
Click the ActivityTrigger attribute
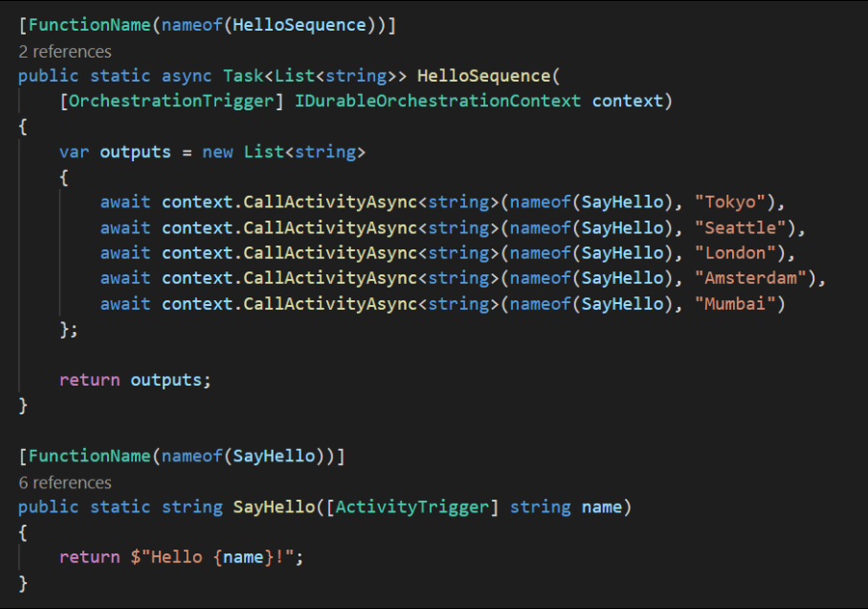[411, 507]
